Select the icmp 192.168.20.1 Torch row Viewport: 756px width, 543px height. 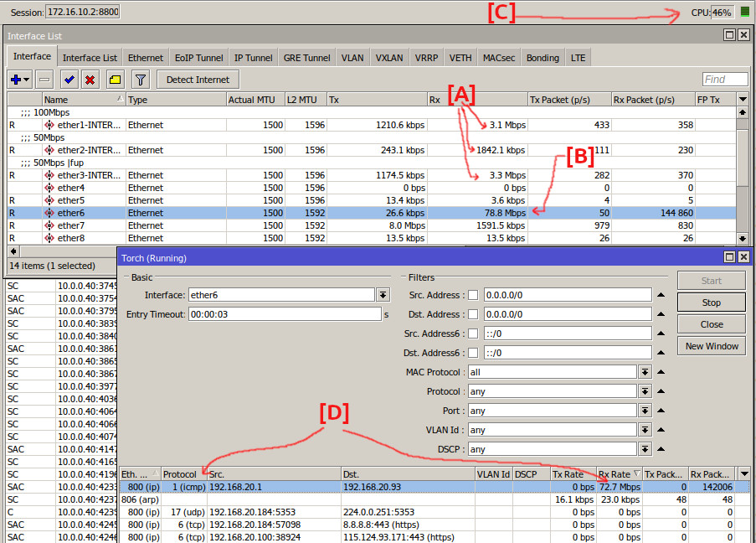click(434, 487)
